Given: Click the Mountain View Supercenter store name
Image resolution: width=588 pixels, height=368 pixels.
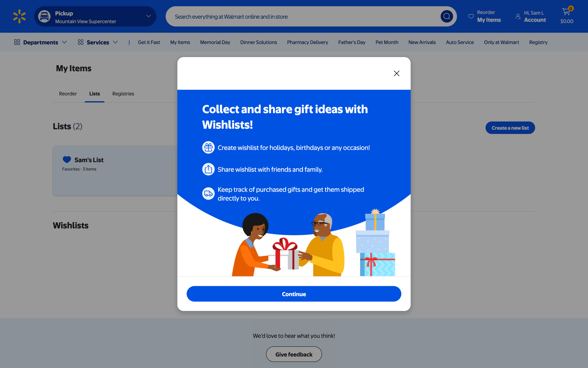Looking at the screenshot, I should click(x=85, y=21).
